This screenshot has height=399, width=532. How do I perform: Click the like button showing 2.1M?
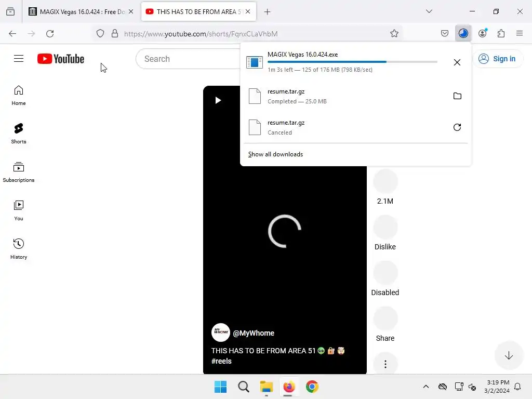385,181
